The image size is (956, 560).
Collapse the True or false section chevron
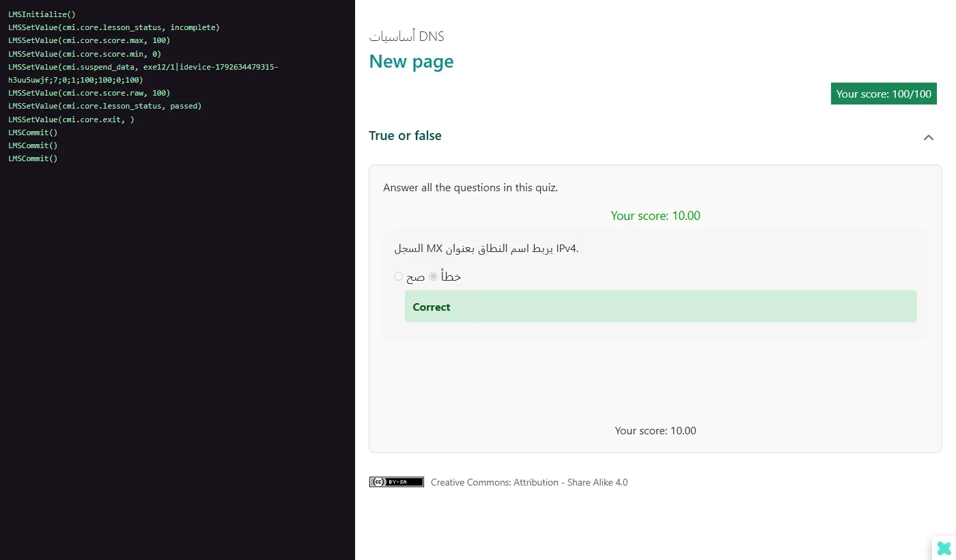tap(928, 137)
